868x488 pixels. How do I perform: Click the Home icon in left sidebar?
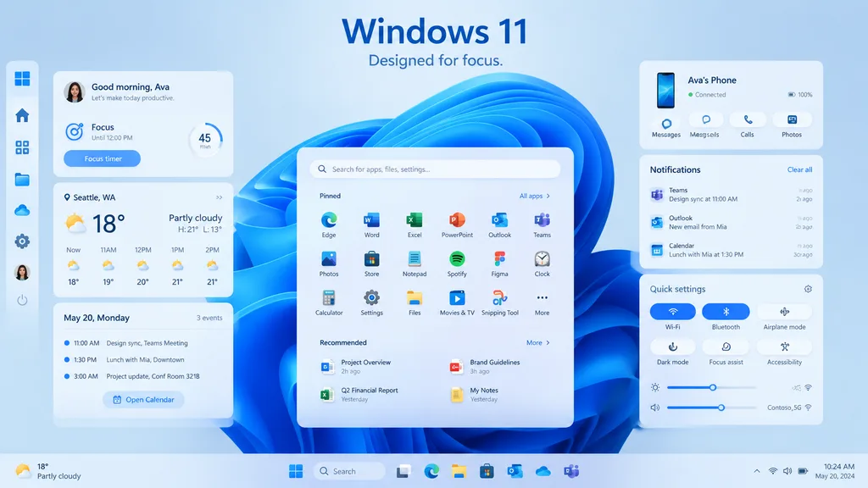pos(22,115)
